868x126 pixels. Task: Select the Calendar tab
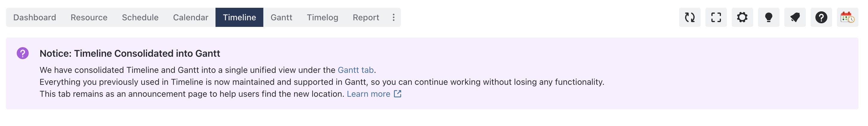coord(190,17)
